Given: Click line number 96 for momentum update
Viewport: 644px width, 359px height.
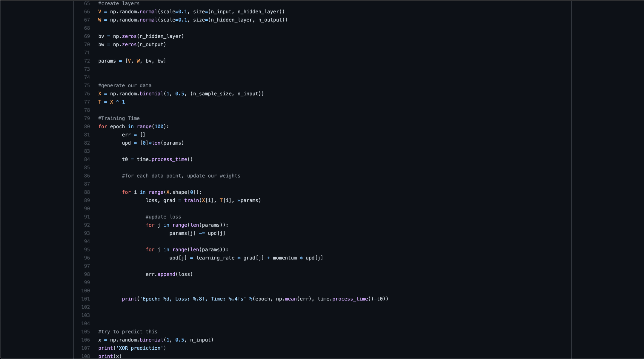Looking at the screenshot, I should [87, 258].
